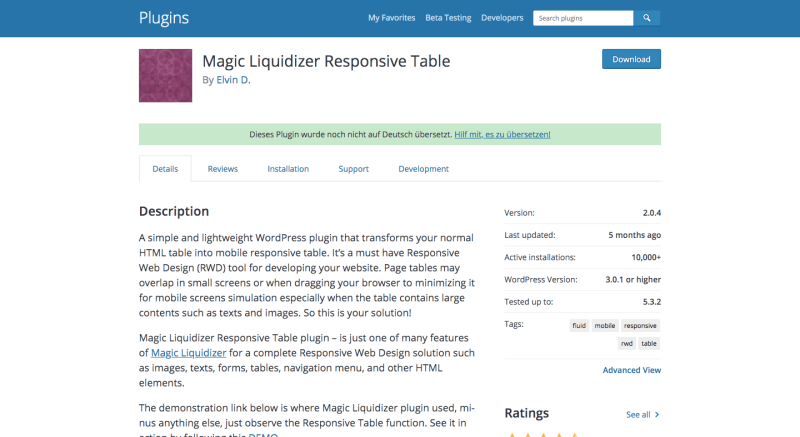Follow the Magic Liquidizer description link
The height and width of the screenshot is (437, 800).
[188, 353]
